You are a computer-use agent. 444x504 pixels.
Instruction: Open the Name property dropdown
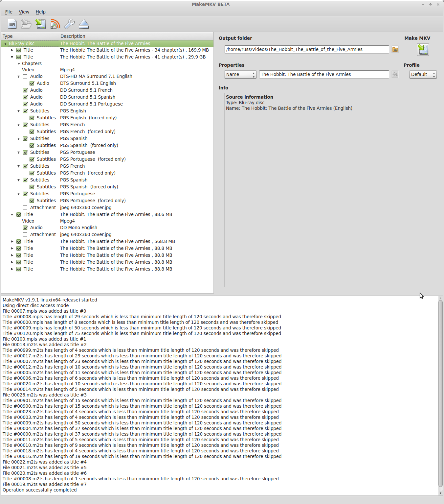click(240, 75)
